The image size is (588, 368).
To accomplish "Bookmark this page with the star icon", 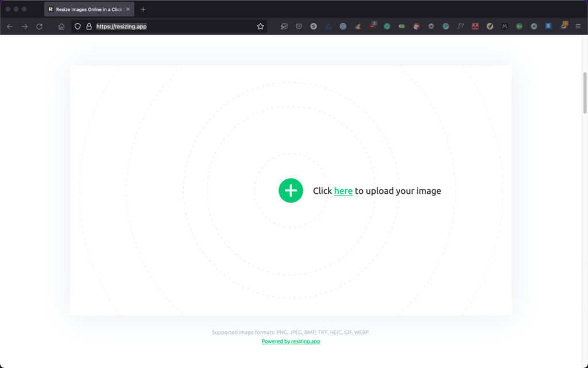I will click(x=261, y=26).
